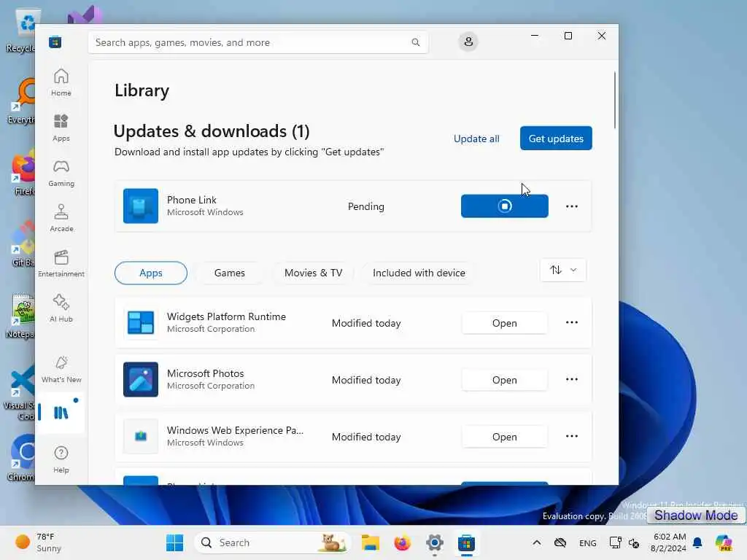Open the user profile account icon
The image size is (747, 560).
(468, 42)
